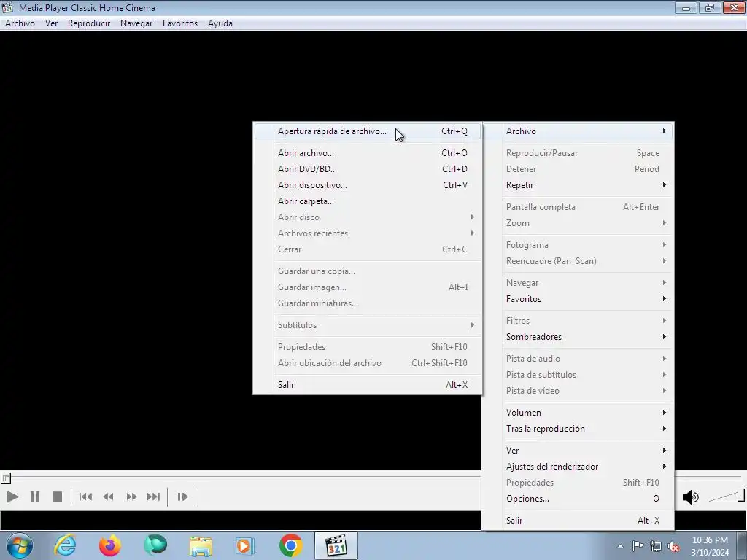747x560 pixels.
Task: Click the Pause button in the control bar
Action: (35, 497)
